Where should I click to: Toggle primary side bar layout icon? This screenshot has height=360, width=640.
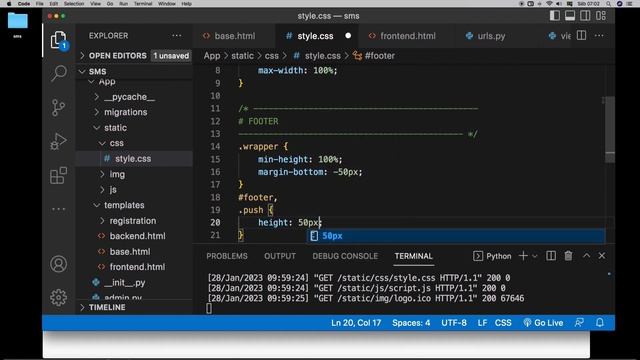tap(555, 16)
